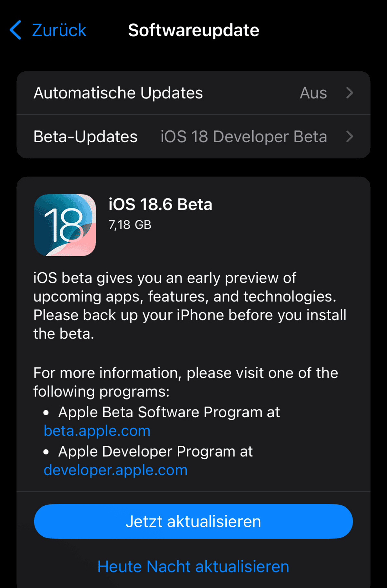Tap the blue back chevron icon

[15, 30]
